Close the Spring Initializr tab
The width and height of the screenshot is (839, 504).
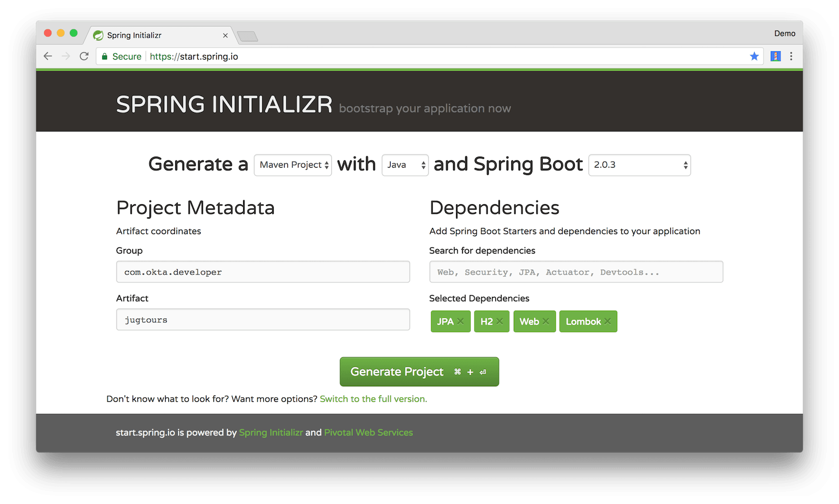click(225, 36)
